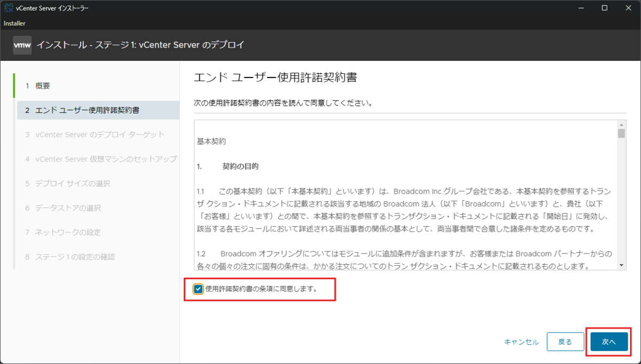Screen dimensions: 641x364
Task: Close the vCenter Server installer window
Action: pyautogui.click(x=629, y=8)
